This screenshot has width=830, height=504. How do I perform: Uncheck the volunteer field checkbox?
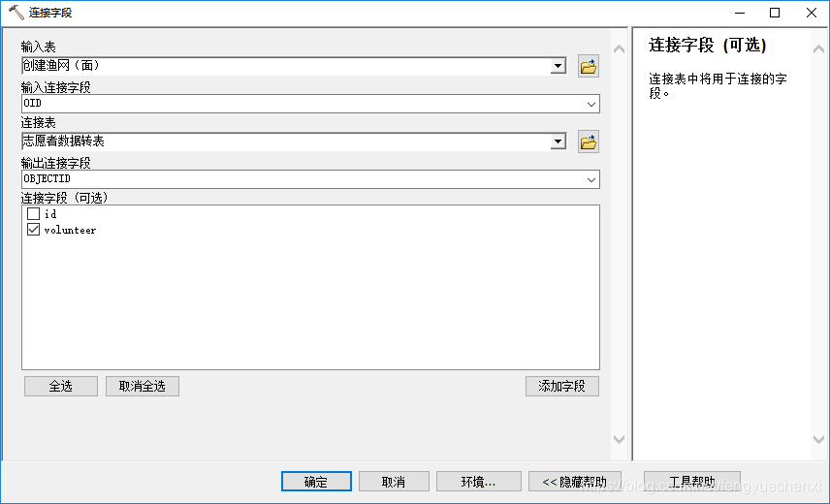(33, 230)
